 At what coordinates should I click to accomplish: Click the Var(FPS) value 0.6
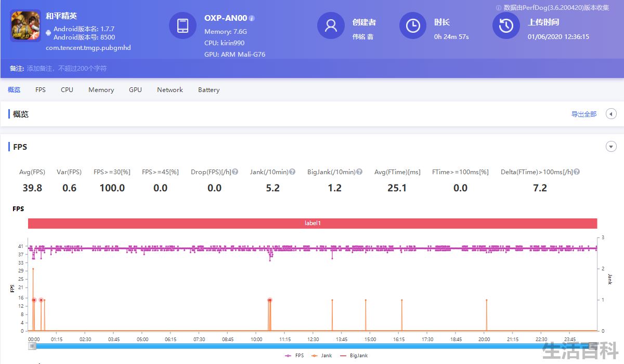(69, 188)
